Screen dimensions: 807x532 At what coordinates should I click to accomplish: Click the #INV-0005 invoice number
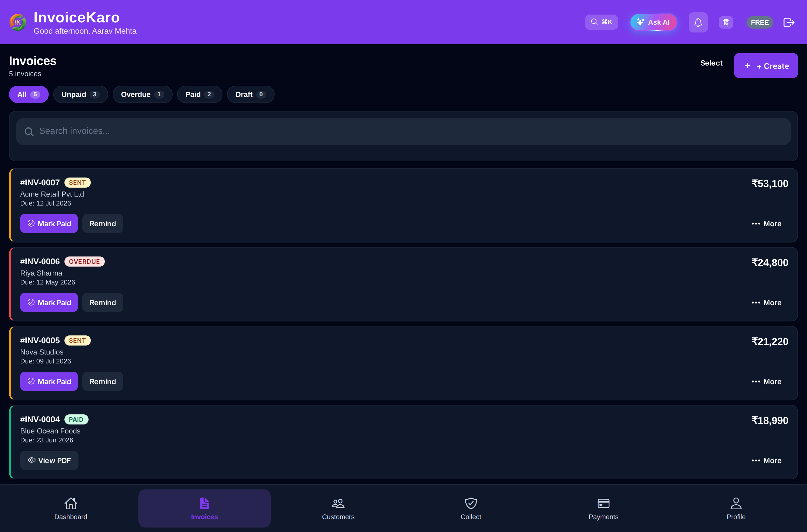[40, 341]
